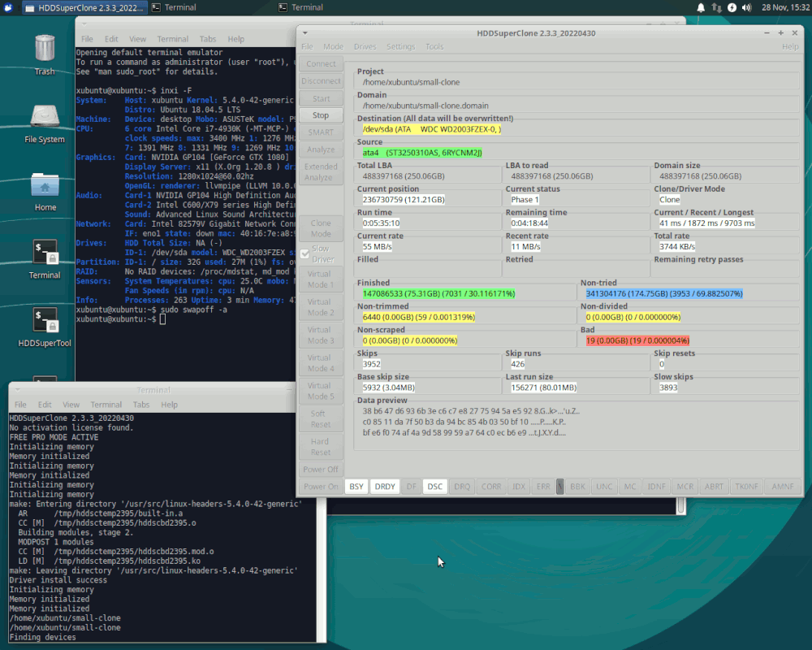Click the Disconnect button
Viewport: 812px width, 650px height.
coord(321,81)
